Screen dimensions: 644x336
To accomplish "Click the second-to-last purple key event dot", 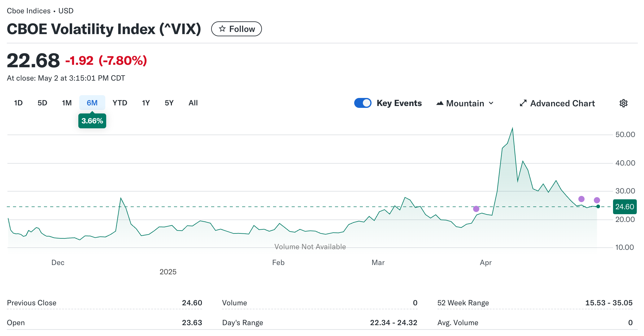I will point(581,199).
